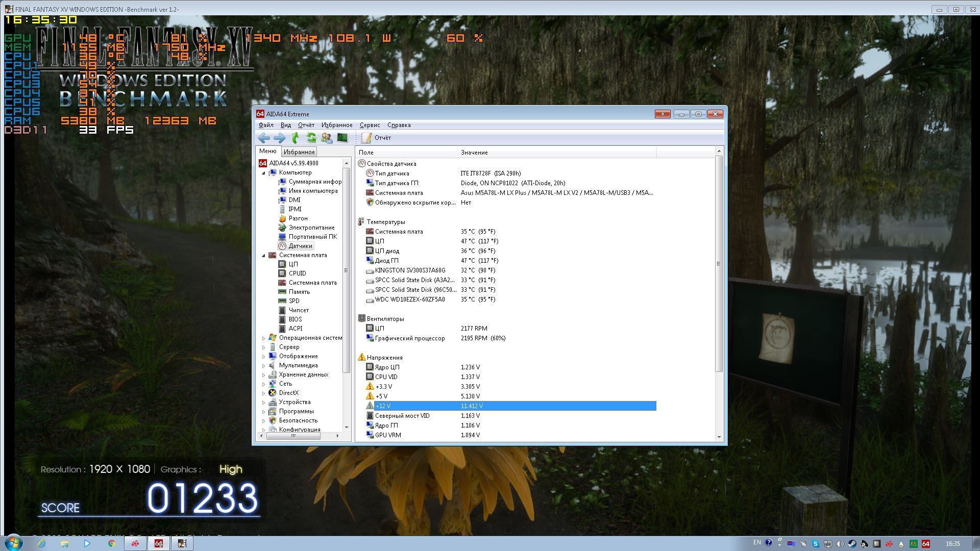Screen dimensions: 980x551
Task: Select the BIOS tree item
Action: [295, 319]
